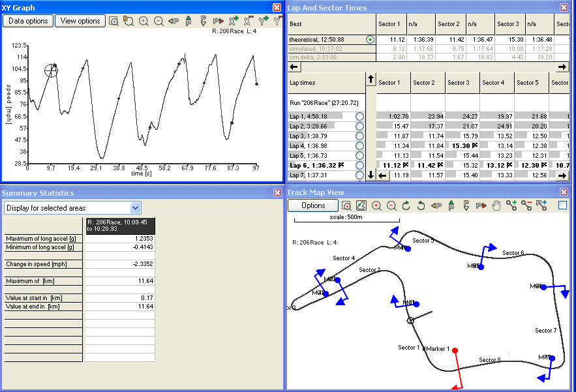Image resolution: width=576 pixels, height=392 pixels.
Task: Zoom in on the Track Map view
Action: [x=376, y=205]
